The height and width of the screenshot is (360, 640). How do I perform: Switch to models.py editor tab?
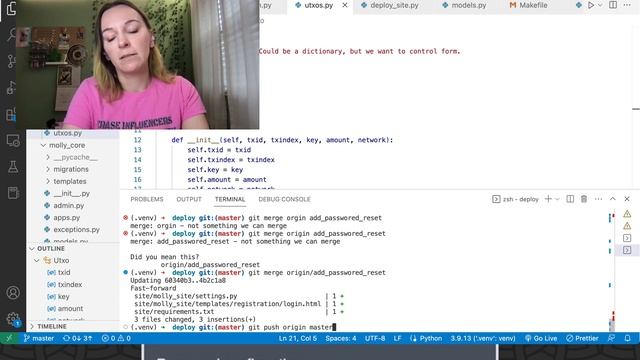pyautogui.click(x=464, y=5)
